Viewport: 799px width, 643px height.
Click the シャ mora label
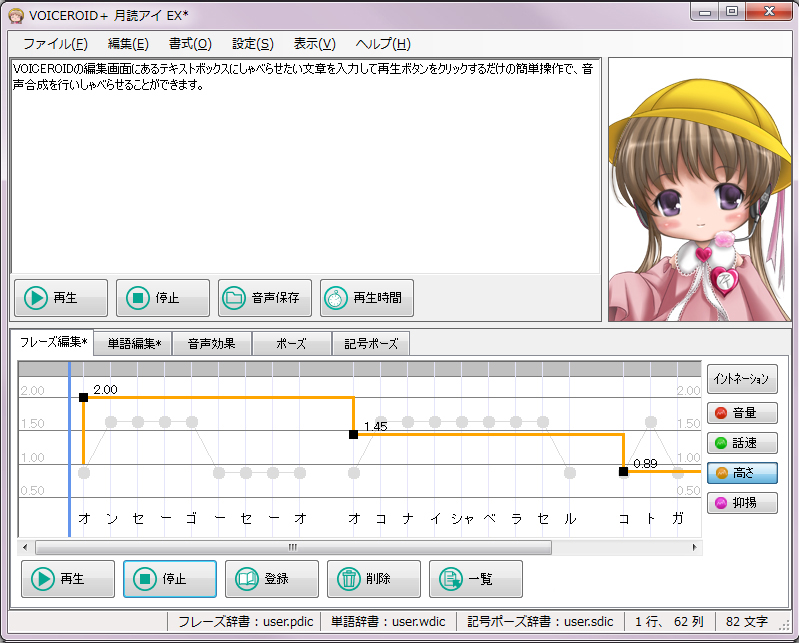point(462,519)
